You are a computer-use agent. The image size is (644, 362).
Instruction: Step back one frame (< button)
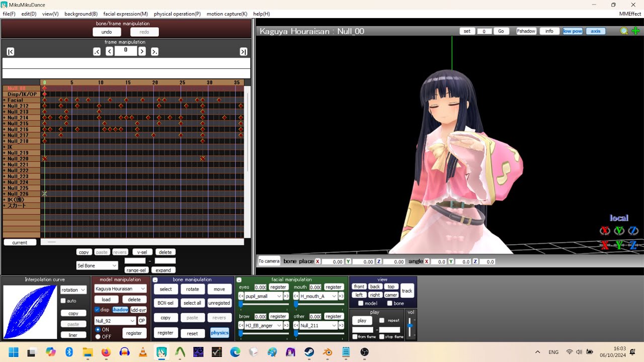(109, 51)
